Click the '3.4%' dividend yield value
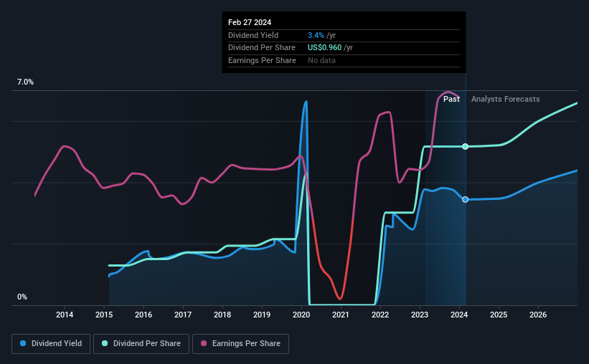 click(316, 35)
